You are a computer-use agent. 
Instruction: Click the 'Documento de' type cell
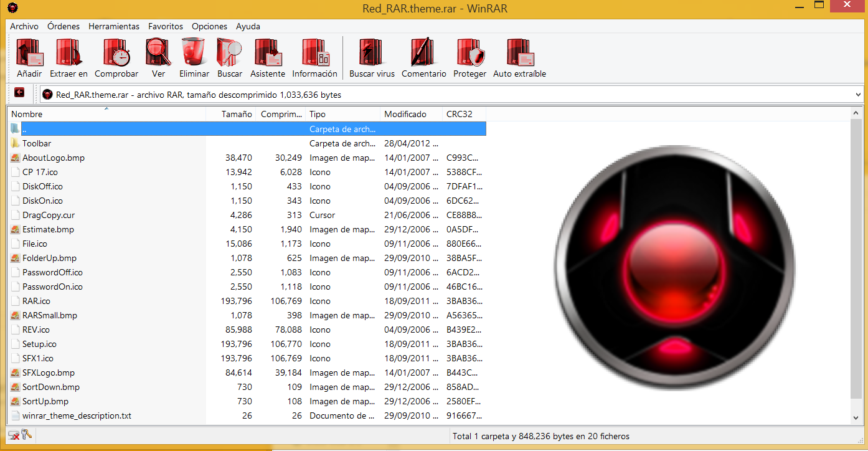coord(342,415)
